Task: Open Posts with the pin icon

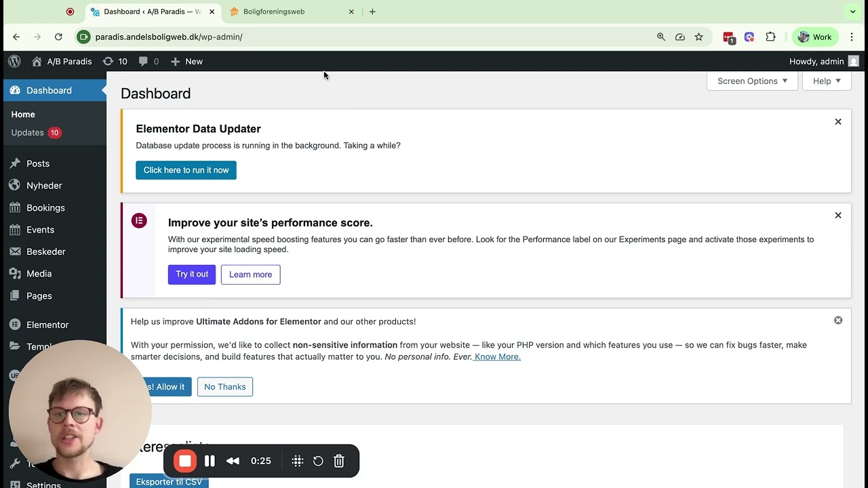Action: pos(54,163)
